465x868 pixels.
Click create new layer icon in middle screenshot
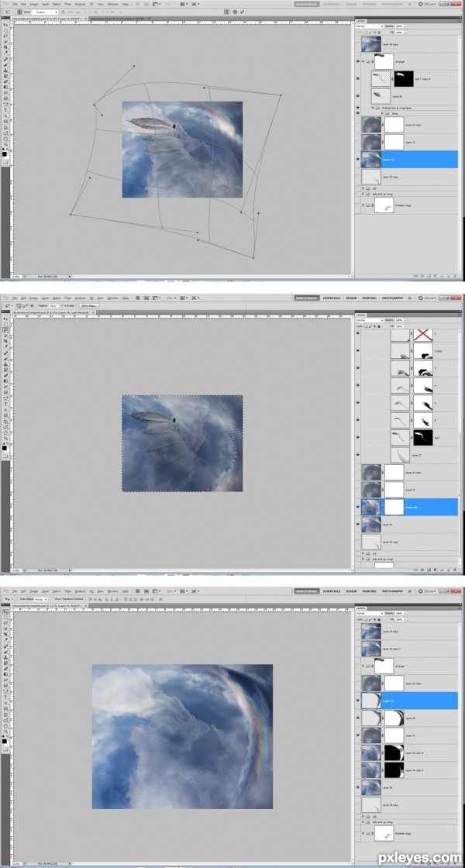pos(449,570)
